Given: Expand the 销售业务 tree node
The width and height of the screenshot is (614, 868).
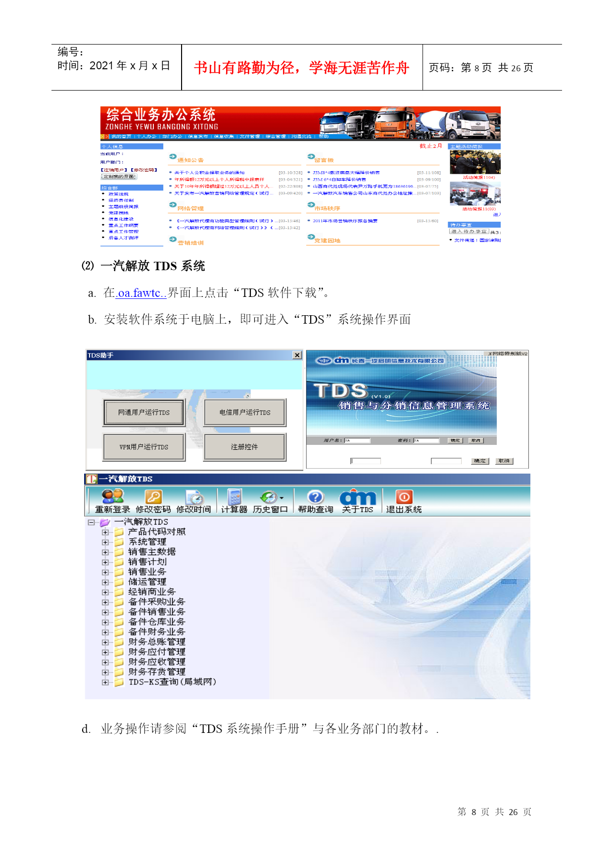Looking at the screenshot, I should [105, 573].
